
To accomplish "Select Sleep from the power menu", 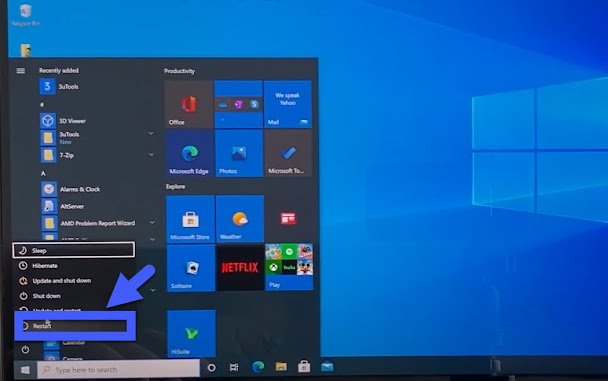I will pyautogui.click(x=74, y=250).
